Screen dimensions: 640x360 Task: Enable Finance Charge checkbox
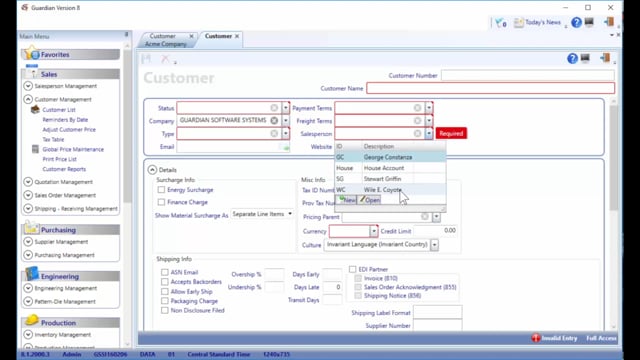click(161, 202)
